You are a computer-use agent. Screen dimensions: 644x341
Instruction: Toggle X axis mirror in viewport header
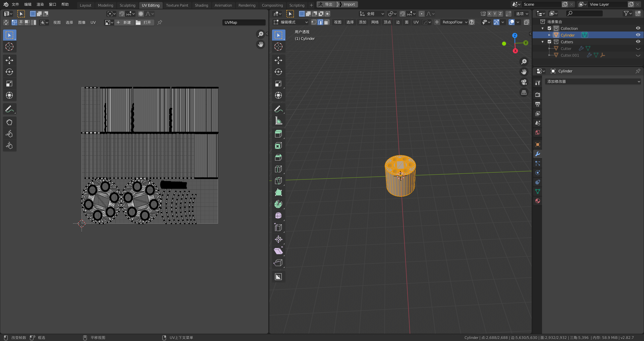click(489, 14)
